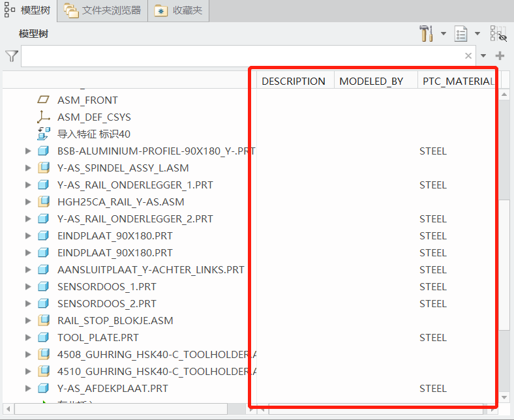
Task: Click the filter funnel icon
Action: tap(11, 56)
